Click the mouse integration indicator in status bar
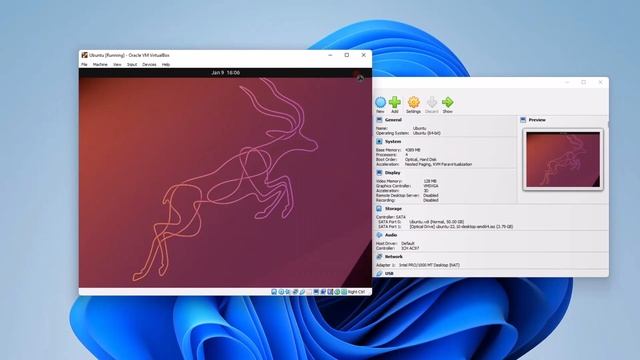The width and height of the screenshot is (640, 360). [337, 292]
